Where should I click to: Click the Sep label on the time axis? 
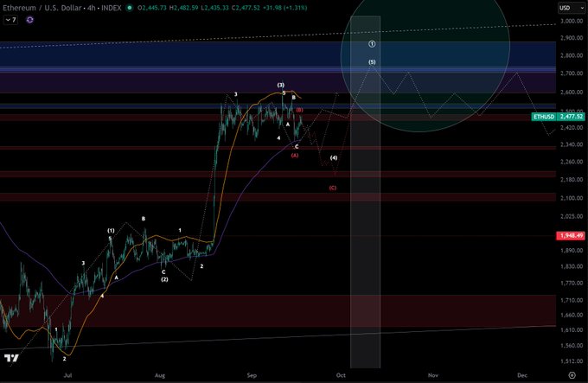pos(252,375)
